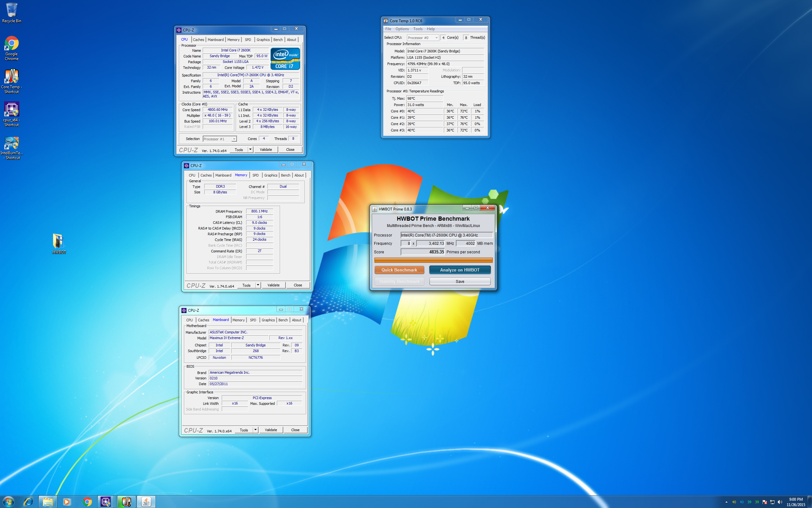Open the volume speaker tray icon
Screen dimensions: 812x508
779,502
